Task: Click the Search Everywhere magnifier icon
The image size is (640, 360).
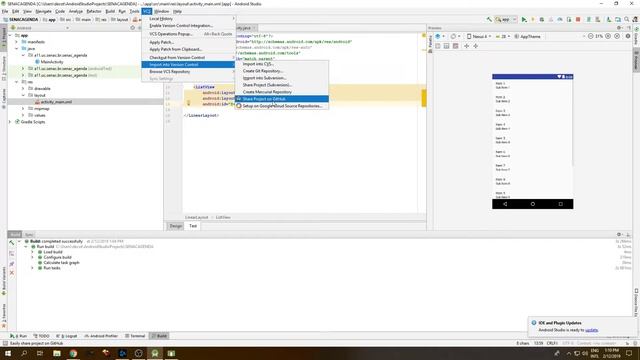Action: 627,20
